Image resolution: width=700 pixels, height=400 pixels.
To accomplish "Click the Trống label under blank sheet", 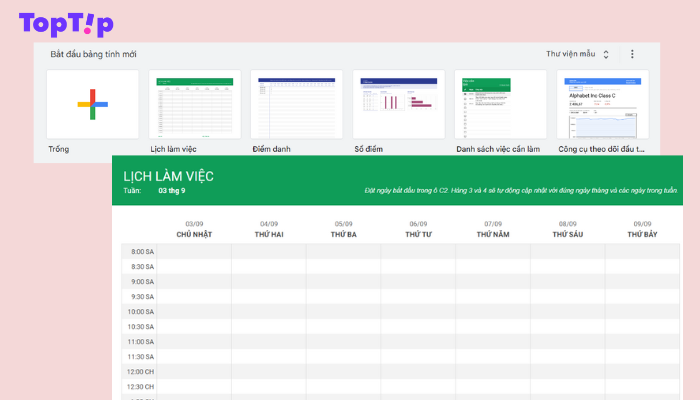I will [59, 149].
